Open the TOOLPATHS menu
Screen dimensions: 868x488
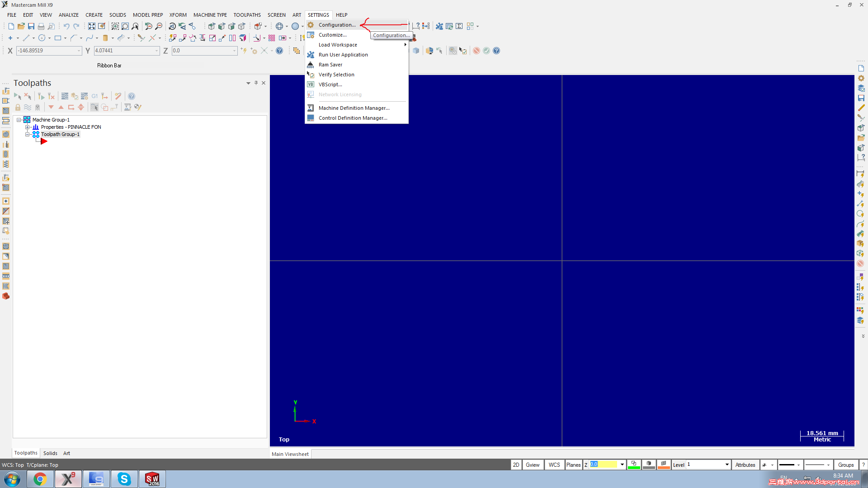pos(247,15)
